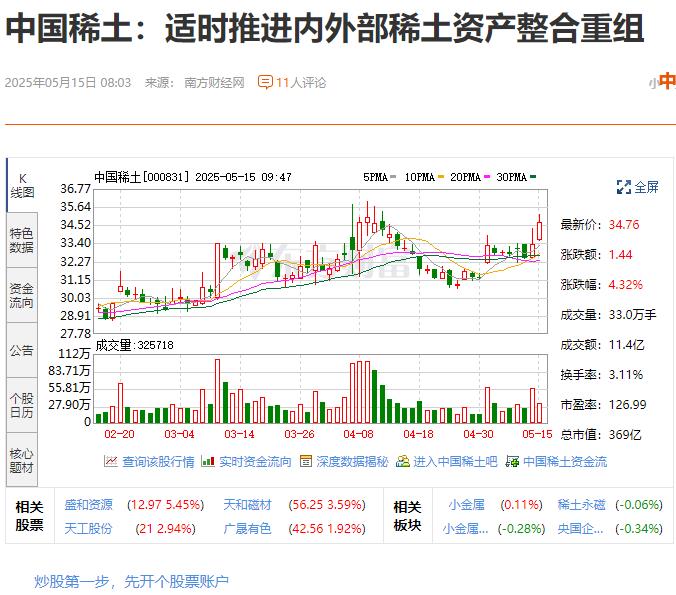
Task: Click the table icon beside 深度数据揭秘
Action: pyautogui.click(x=306, y=461)
